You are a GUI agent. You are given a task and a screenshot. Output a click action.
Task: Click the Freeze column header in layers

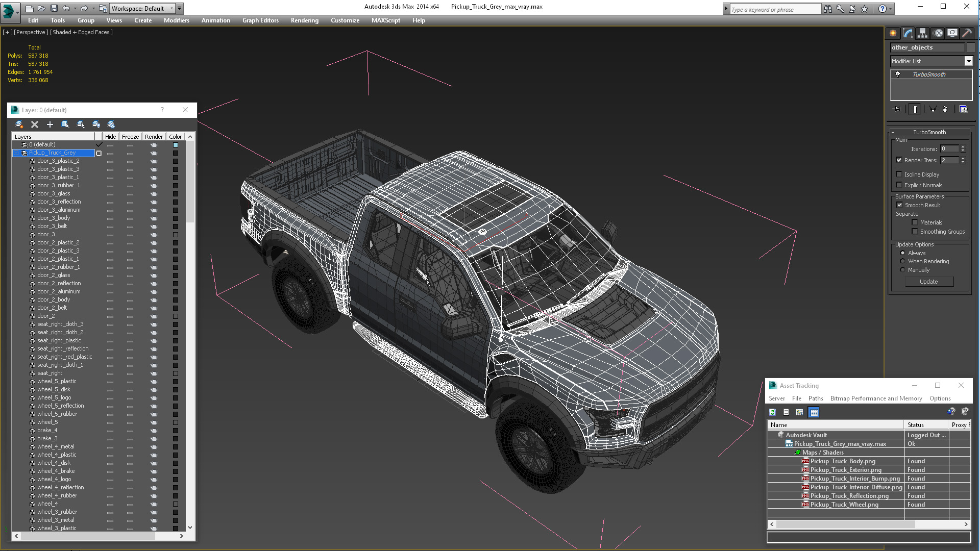130,137
